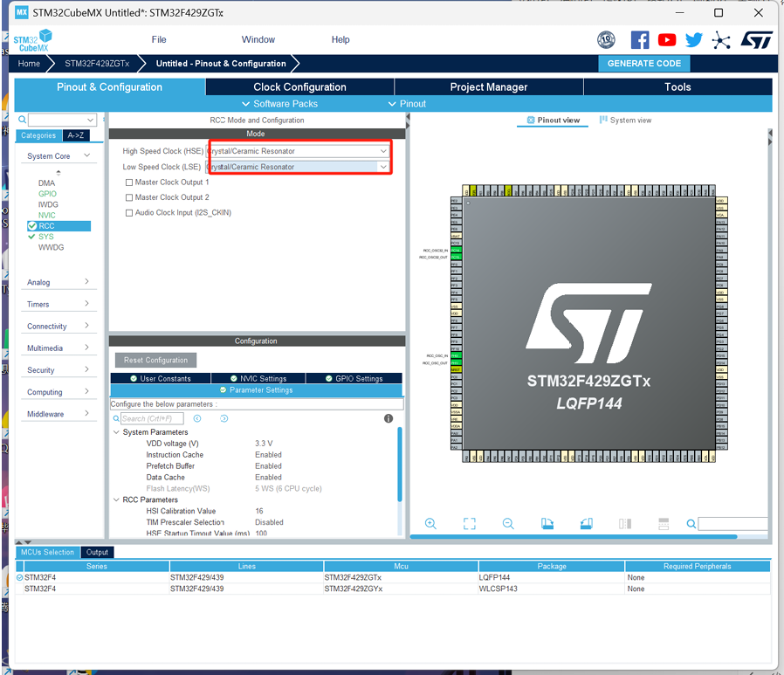
Task: Open the YouTube icon link
Action: (667, 39)
